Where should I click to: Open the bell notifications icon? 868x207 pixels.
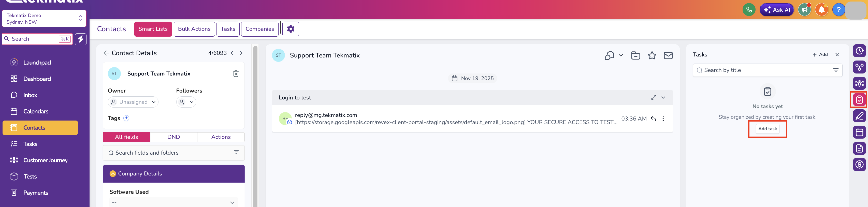(821, 10)
